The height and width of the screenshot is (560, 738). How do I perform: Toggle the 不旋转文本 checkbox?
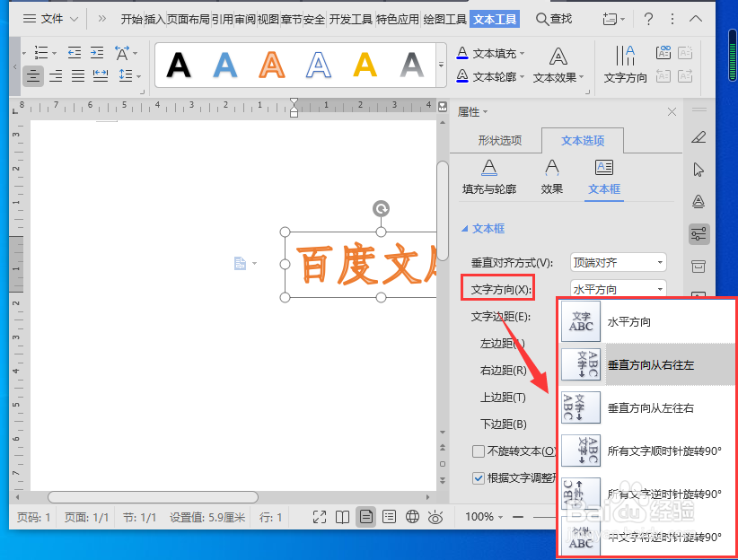coord(479,451)
